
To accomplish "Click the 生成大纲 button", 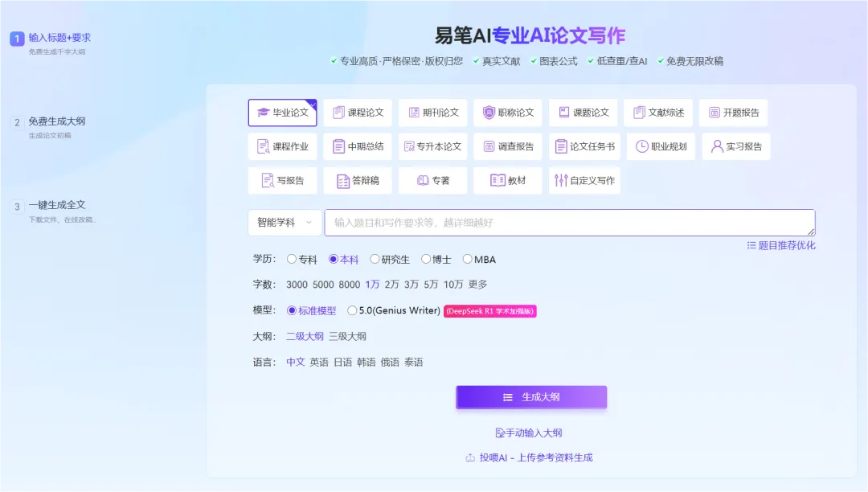I will point(531,397).
